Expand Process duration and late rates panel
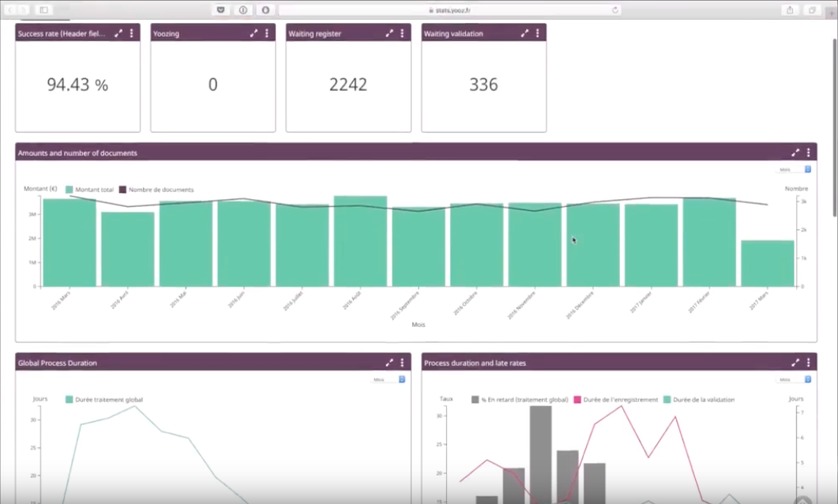The height and width of the screenshot is (504, 838). 795,363
